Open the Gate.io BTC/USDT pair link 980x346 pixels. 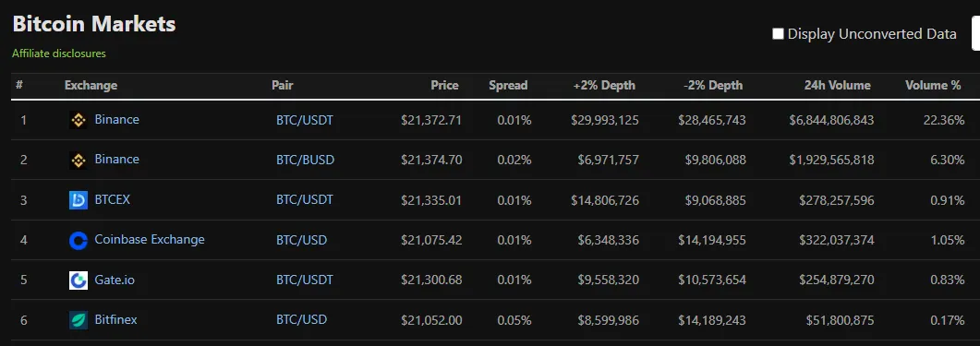[x=305, y=280]
